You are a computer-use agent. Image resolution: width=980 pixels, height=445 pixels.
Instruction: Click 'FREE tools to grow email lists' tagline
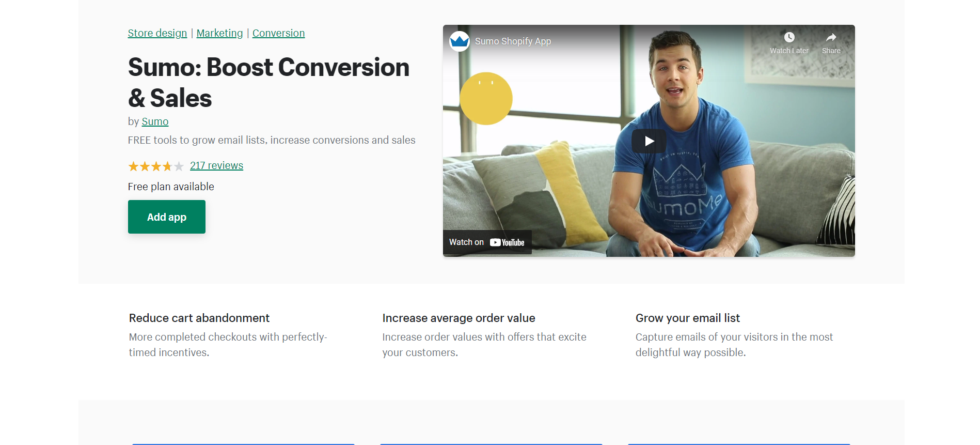[272, 140]
